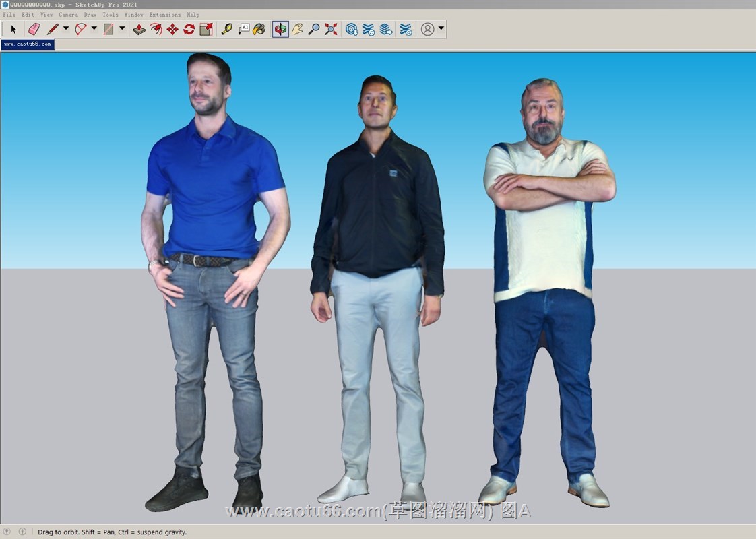Choose the Push/Pull tool

(x=139, y=29)
